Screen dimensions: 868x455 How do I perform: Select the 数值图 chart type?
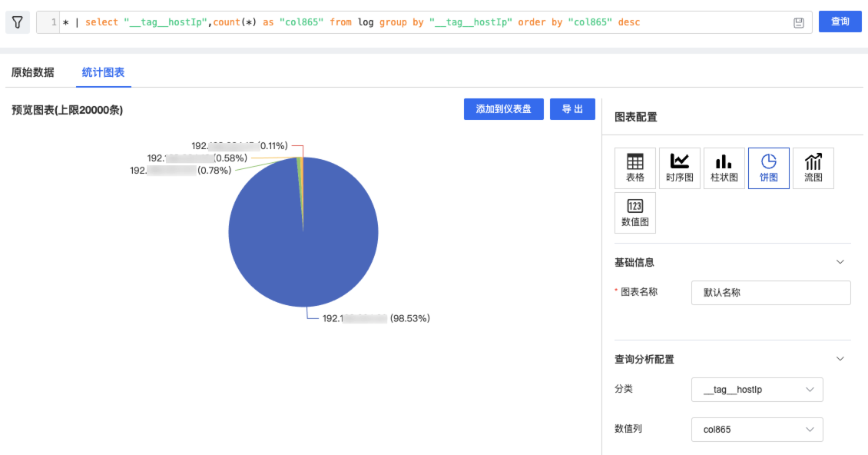pos(635,213)
